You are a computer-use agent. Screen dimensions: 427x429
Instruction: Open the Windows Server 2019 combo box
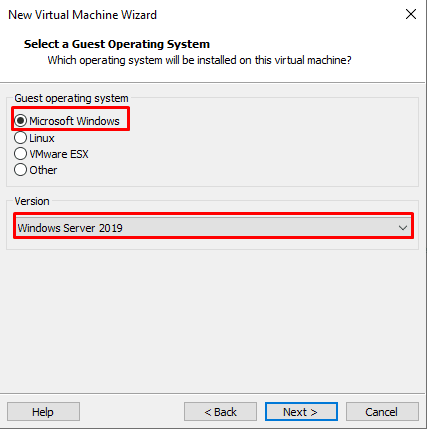213,228
